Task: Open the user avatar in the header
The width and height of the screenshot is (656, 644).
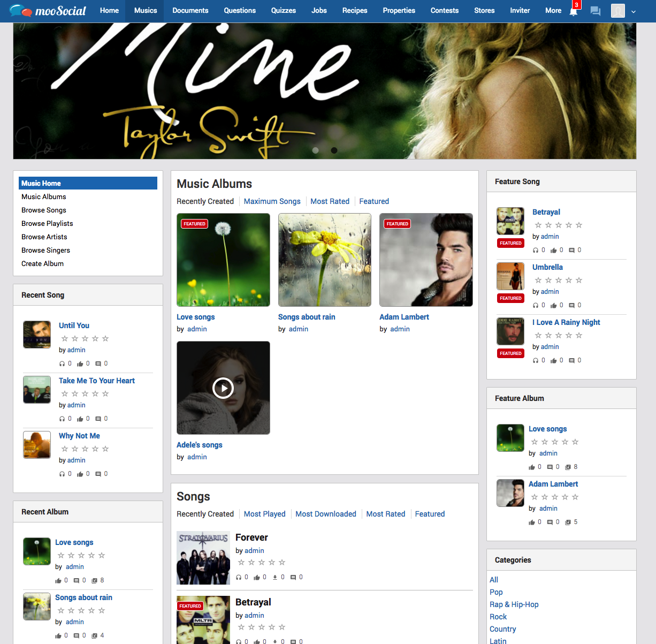Action: click(x=618, y=11)
